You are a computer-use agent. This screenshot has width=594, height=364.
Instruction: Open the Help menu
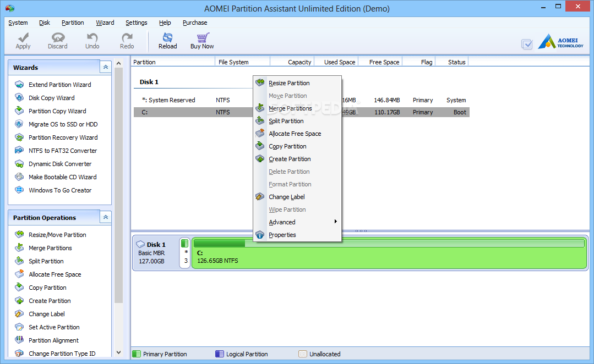tap(165, 23)
